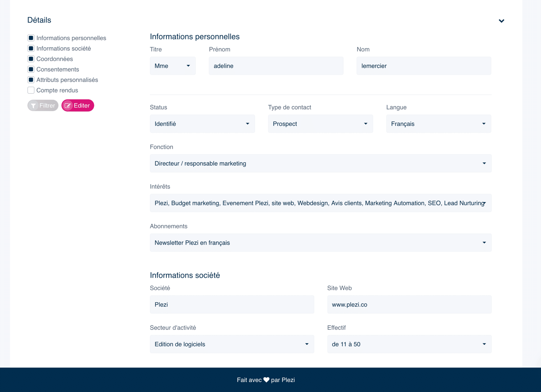
Task: Click the 'Détails' panel title
Action: [x=39, y=20]
